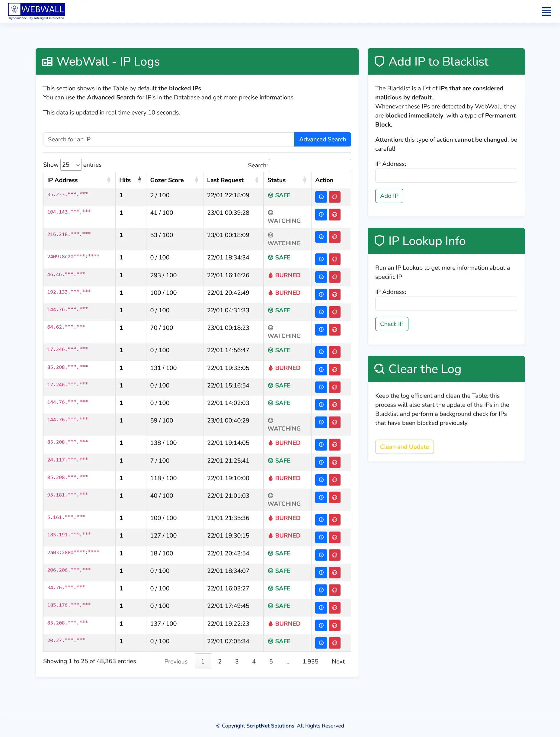This screenshot has width=560, height=737.
Task: Open the Show entries dropdown set to 25
Action: point(71,164)
